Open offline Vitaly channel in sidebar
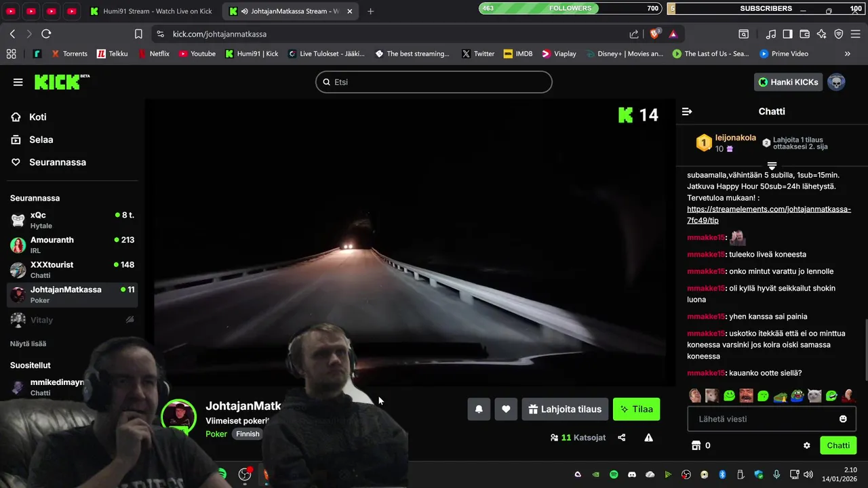Screen dimensions: 868x488 click(73, 319)
